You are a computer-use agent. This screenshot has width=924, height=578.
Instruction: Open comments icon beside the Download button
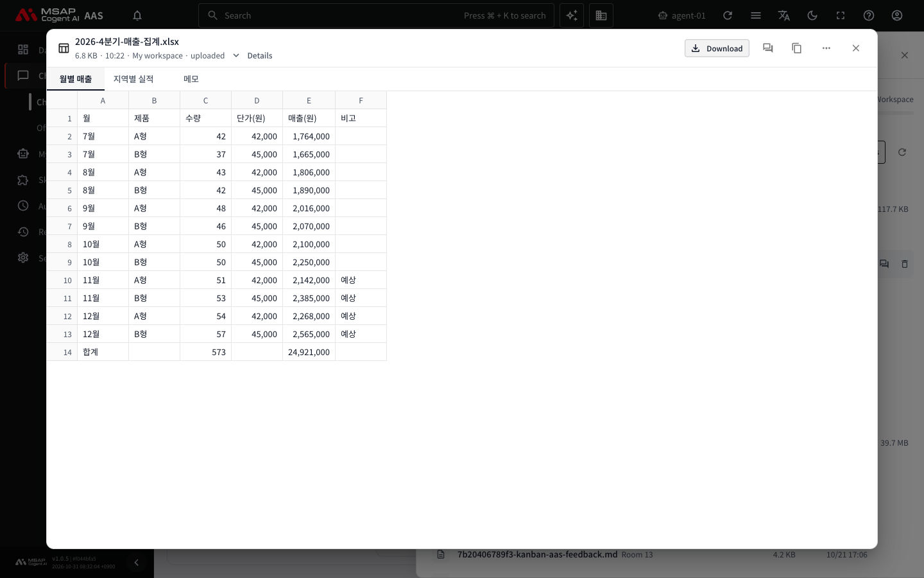point(767,48)
